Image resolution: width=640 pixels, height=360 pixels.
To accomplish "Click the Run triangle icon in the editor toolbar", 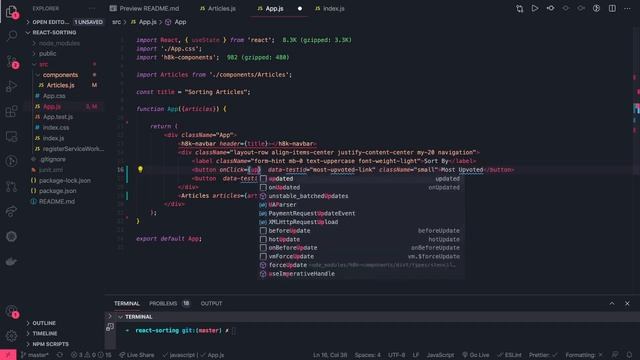I will (x=535, y=8).
